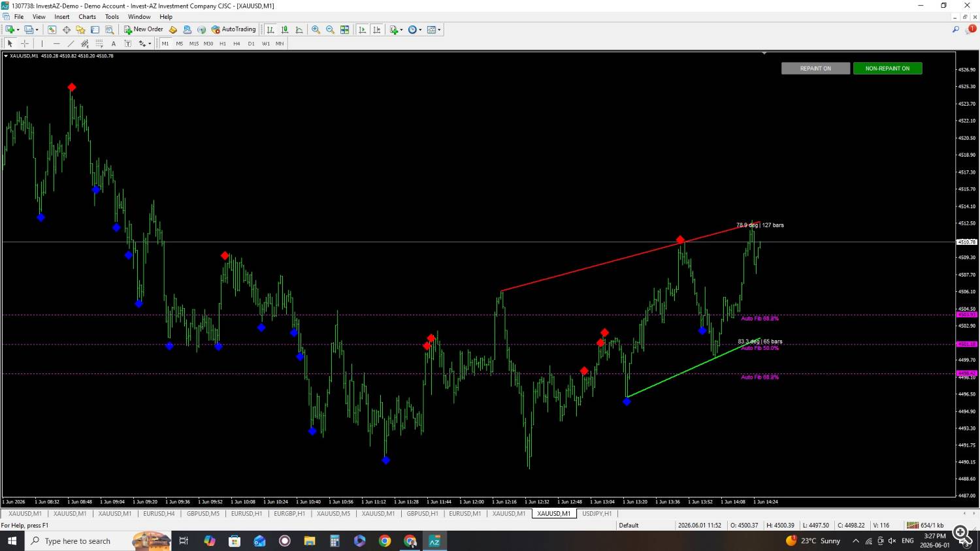This screenshot has width=980, height=551.
Task: Click the 4510.78 current price label
Action: tap(967, 242)
